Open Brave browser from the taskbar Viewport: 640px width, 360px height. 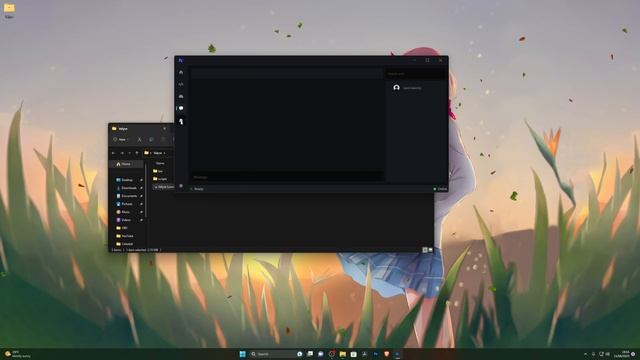point(387,354)
